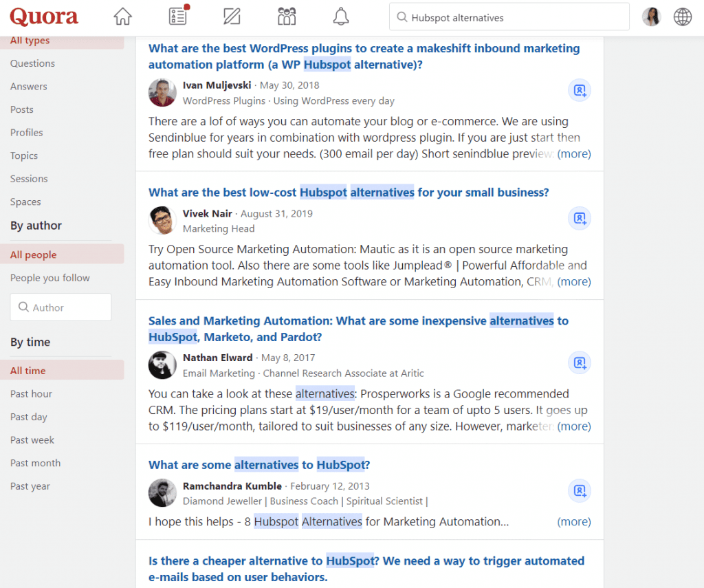Filter results by People you follow
The image size is (704, 588).
click(50, 278)
